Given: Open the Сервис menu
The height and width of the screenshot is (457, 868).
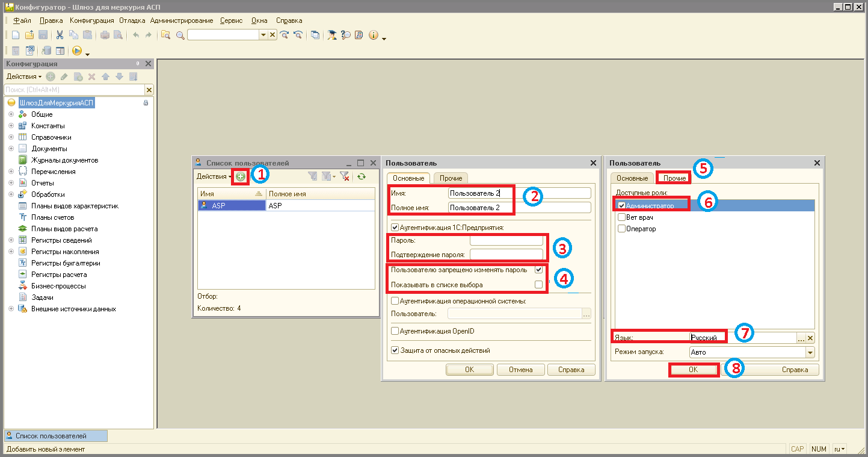Looking at the screenshot, I should (232, 20).
